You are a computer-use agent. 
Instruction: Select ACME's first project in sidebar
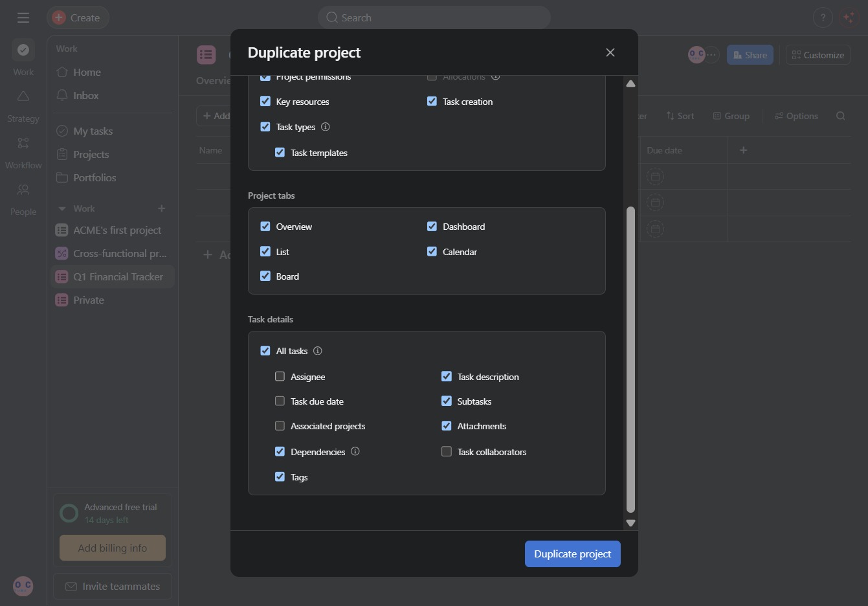113,230
